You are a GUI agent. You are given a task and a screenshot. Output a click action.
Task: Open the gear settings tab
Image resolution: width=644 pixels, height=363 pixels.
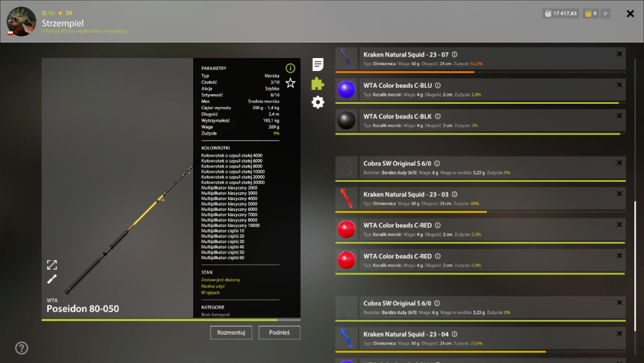click(x=317, y=102)
